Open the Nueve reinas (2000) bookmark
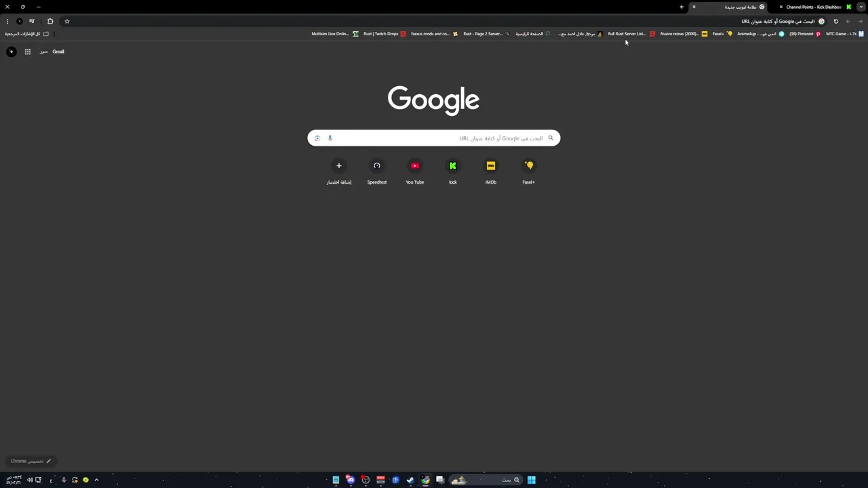 coord(684,34)
